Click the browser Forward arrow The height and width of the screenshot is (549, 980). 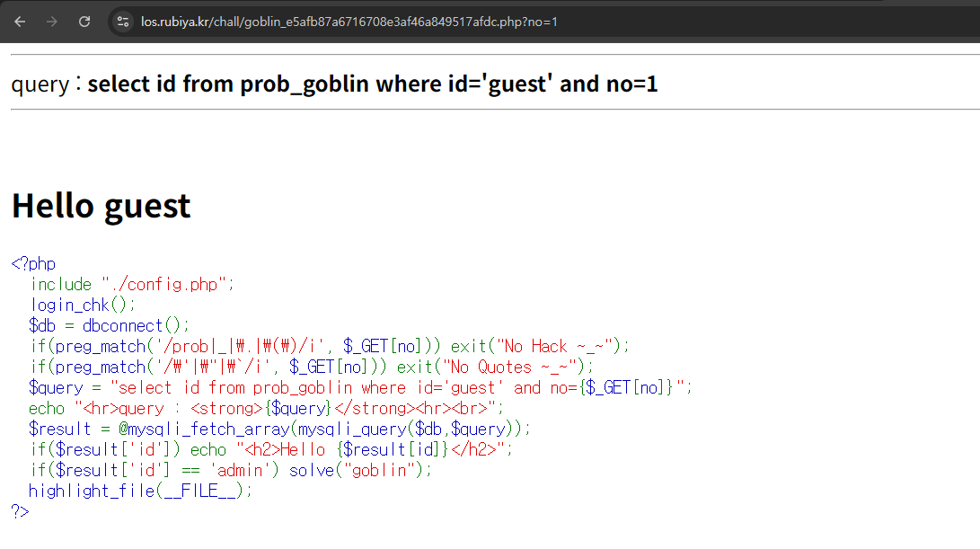click(x=52, y=22)
